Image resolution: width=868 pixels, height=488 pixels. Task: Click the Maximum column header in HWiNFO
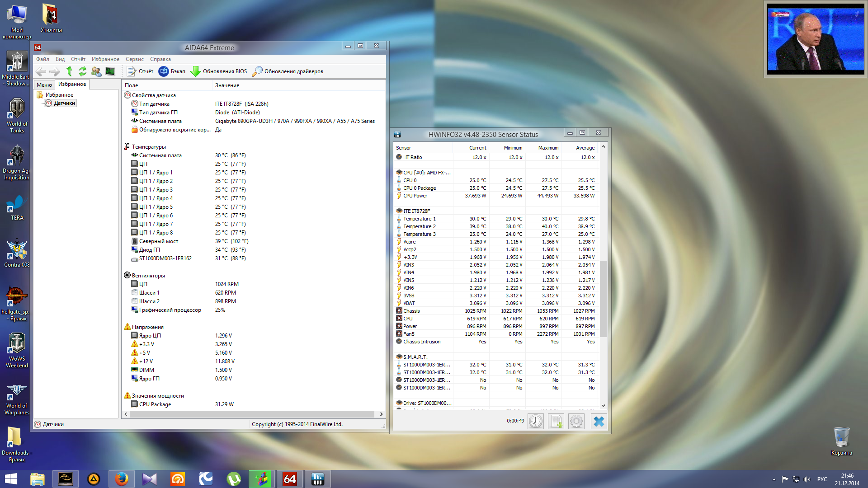tap(548, 148)
